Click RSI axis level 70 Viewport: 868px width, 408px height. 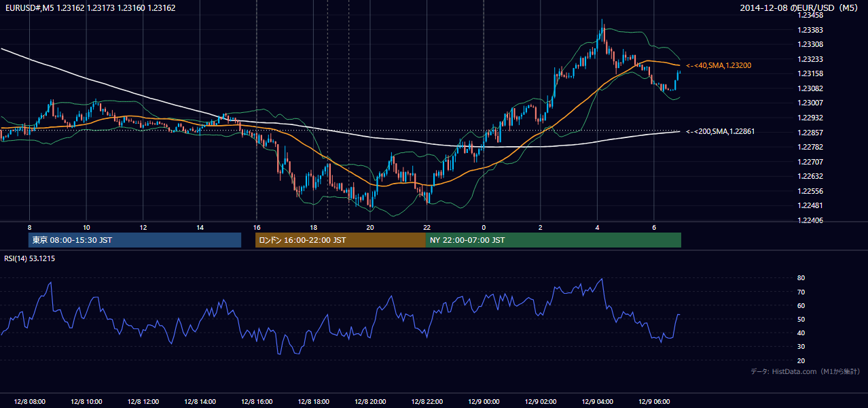[x=801, y=292]
